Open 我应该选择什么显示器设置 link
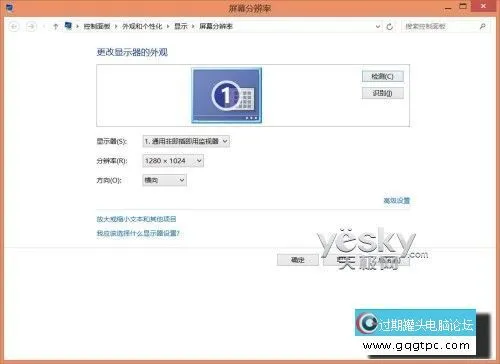Image resolution: width=500 pixels, height=364 pixels. [x=138, y=233]
